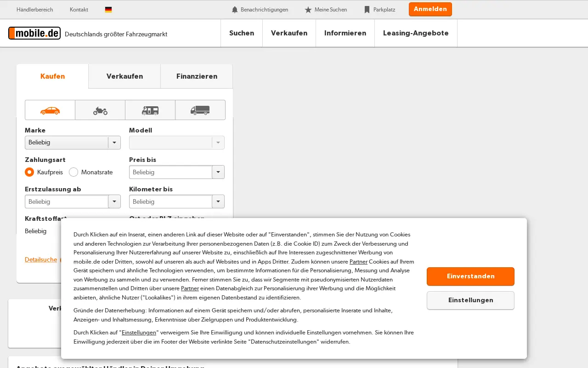Click the Detailsuche link

click(41, 260)
